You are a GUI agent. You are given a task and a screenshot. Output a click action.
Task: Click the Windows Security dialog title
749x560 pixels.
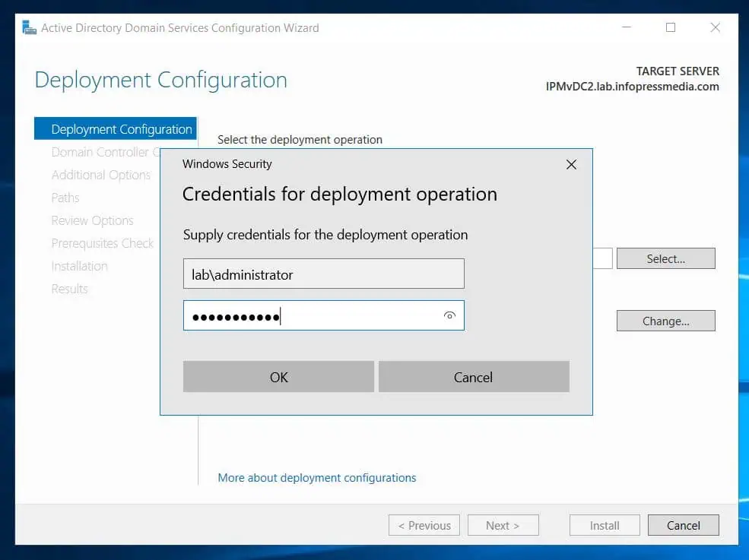(227, 164)
